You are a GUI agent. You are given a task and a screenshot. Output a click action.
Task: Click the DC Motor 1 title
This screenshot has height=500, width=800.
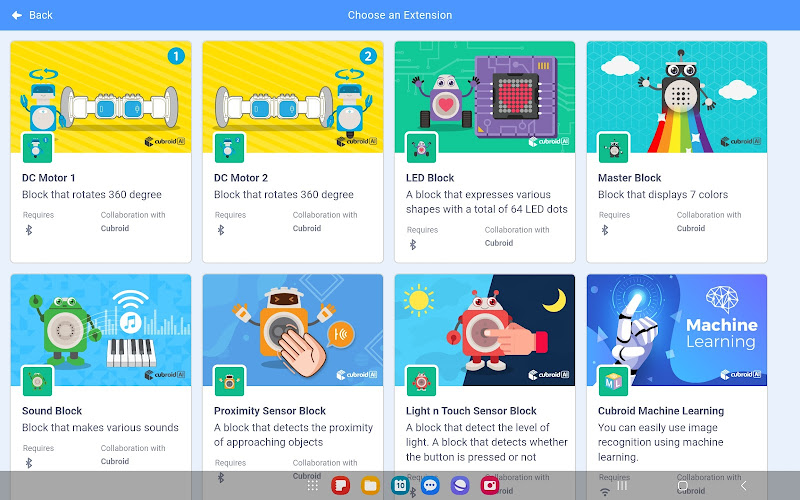point(48,178)
